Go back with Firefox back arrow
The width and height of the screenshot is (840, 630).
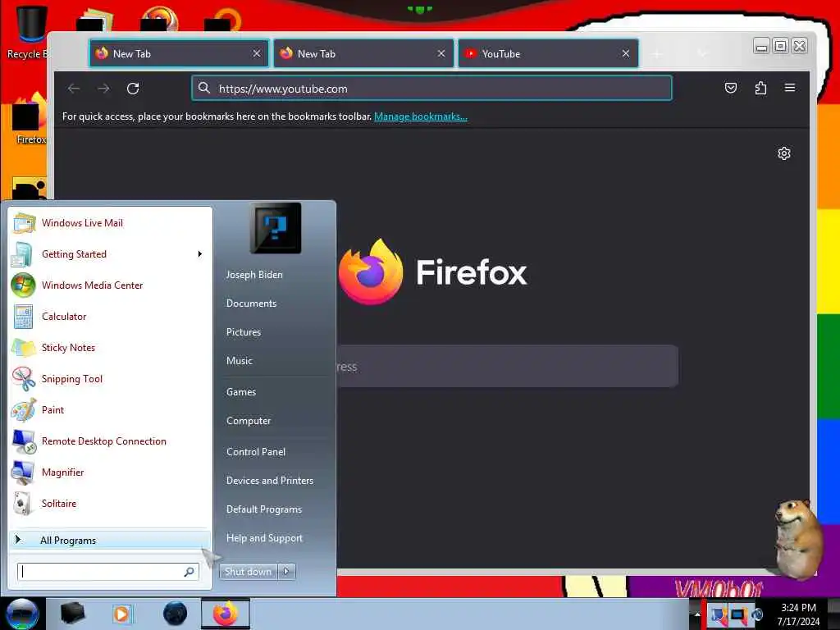coord(74,89)
